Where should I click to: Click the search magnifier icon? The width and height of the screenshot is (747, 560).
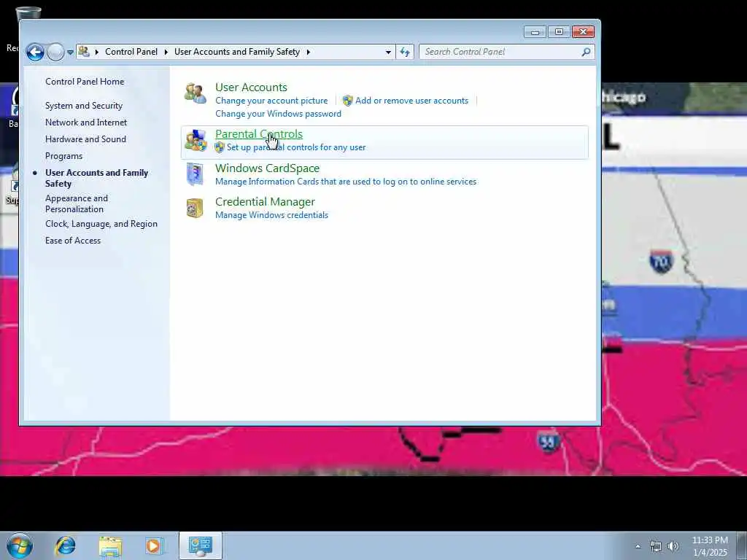[x=586, y=52]
